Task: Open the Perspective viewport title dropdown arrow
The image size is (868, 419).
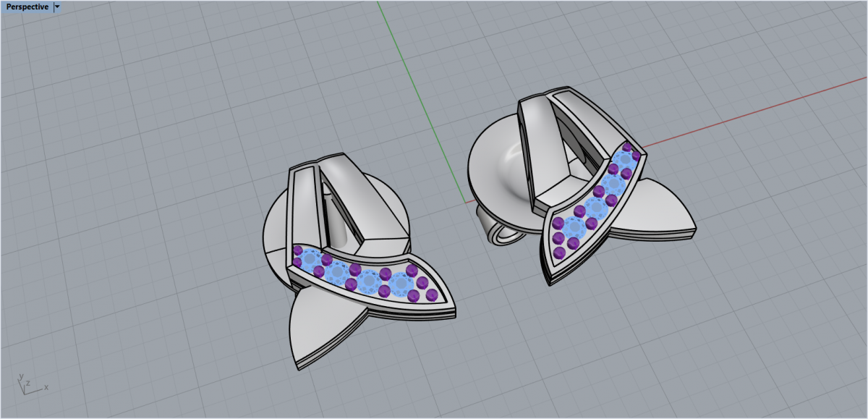Action: (x=57, y=7)
